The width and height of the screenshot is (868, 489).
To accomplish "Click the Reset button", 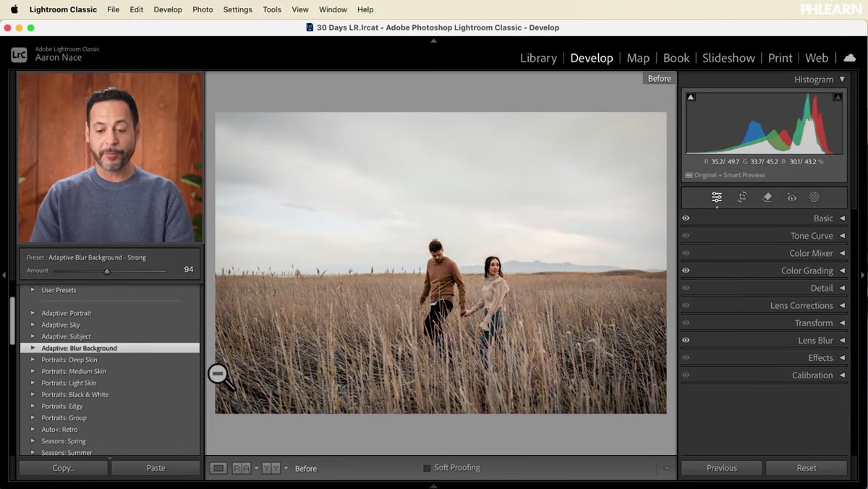I will click(x=807, y=468).
